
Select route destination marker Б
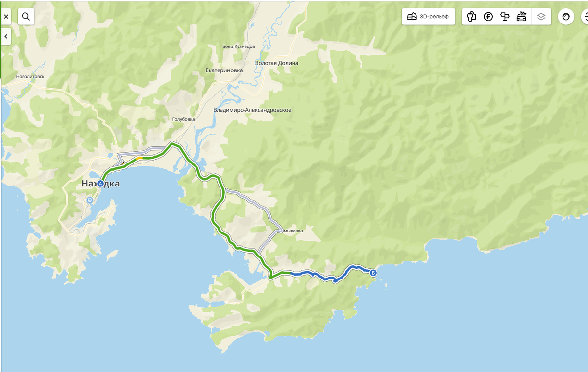pyautogui.click(x=373, y=273)
